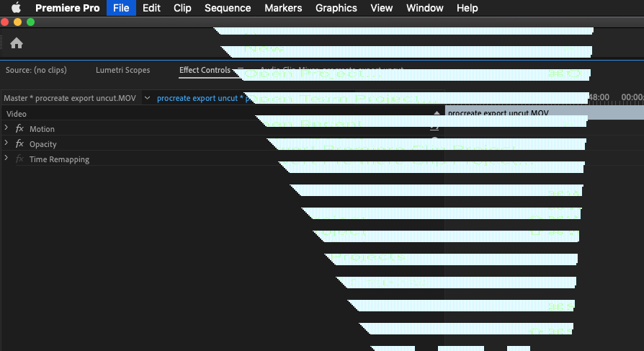
Task: Open master clip dropdown chevron
Action: pyautogui.click(x=147, y=98)
